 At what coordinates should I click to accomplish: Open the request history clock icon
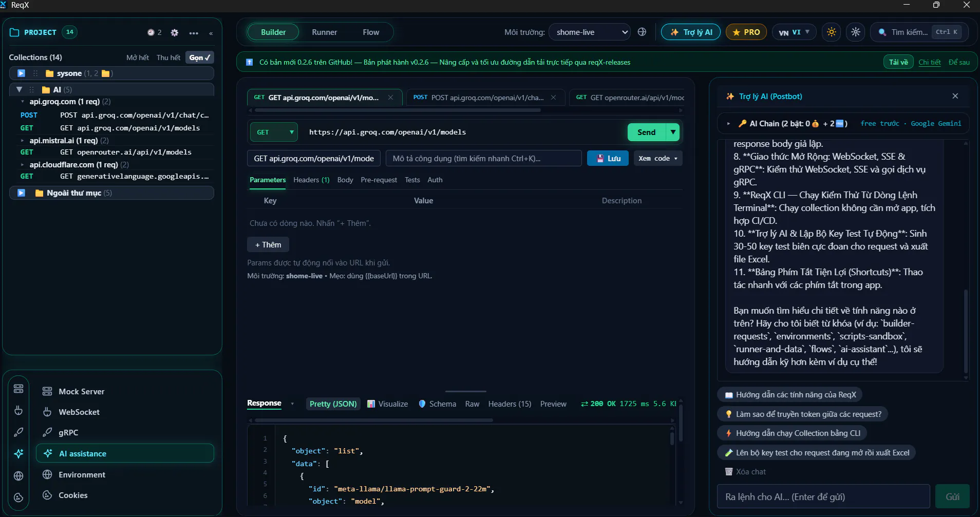(150, 32)
